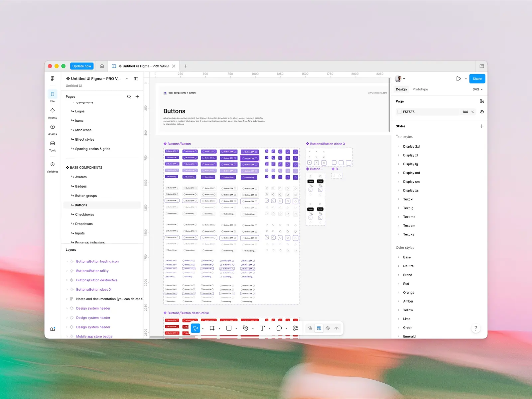Select the Rectangle shape tool
Viewport: 532px width, 399px height.
click(229, 328)
